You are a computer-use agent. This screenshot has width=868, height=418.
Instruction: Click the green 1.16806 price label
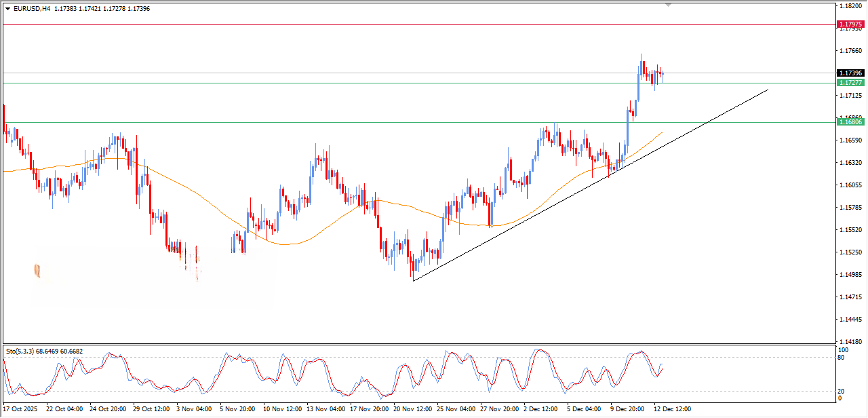click(x=850, y=122)
